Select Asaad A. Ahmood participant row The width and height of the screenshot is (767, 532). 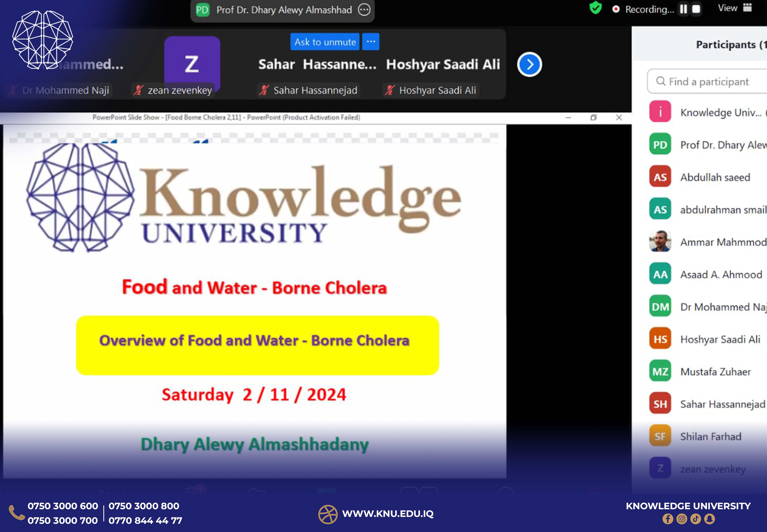[x=708, y=274]
